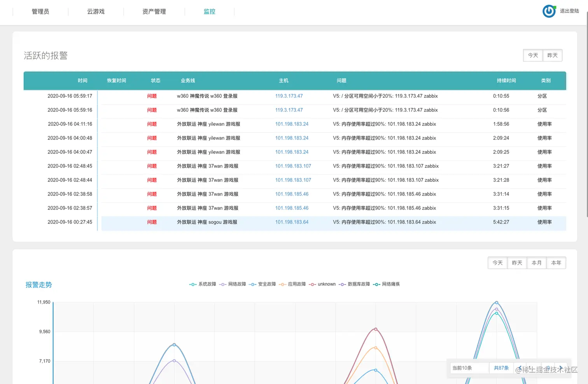Click the orange 应用故障 data point
The image size is (588, 384).
pos(376,347)
